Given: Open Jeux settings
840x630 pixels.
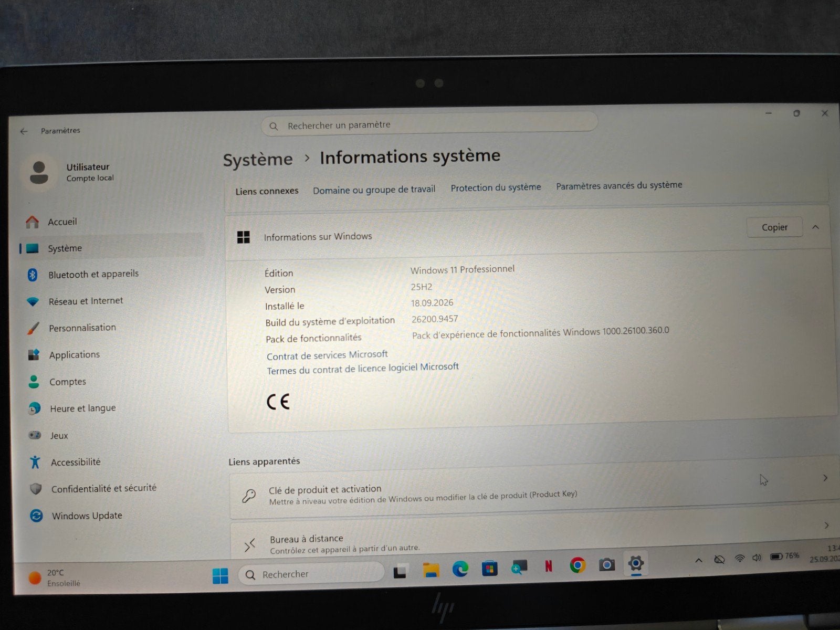Looking at the screenshot, I should (59, 435).
